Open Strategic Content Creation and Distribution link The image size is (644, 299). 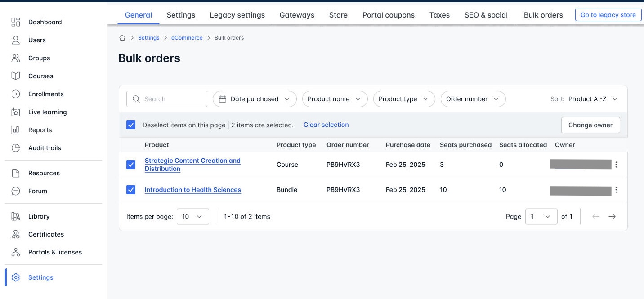point(192,165)
